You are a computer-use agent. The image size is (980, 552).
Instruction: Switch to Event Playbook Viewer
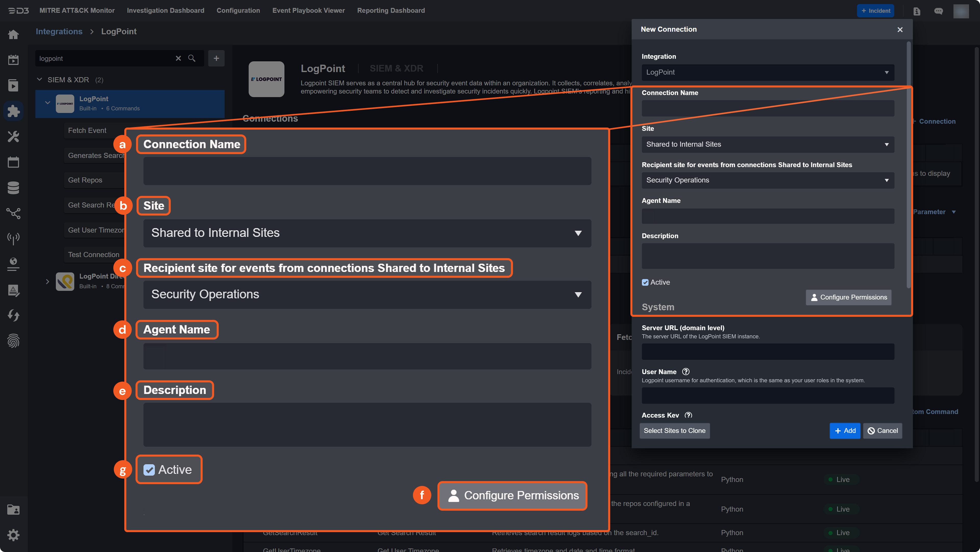(308, 10)
